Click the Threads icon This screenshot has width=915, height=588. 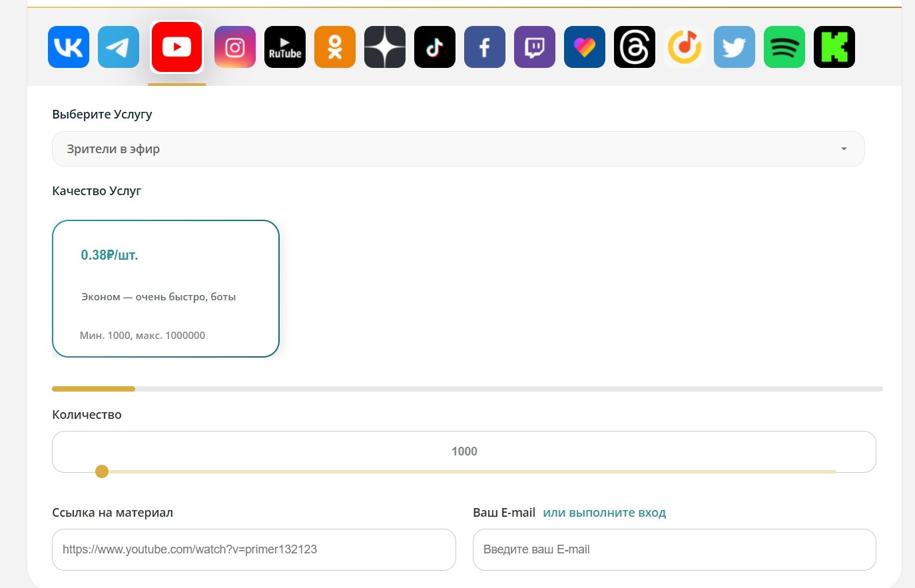coord(635,47)
